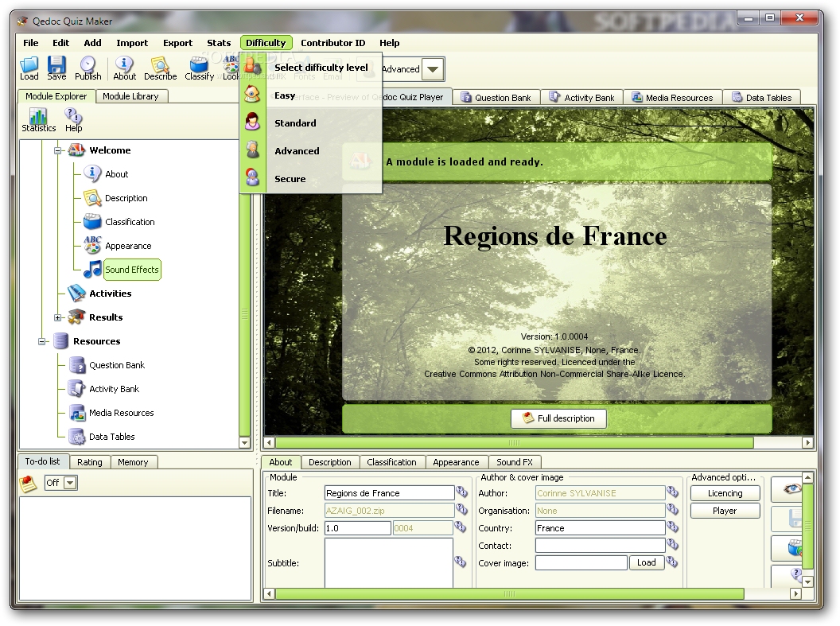Click the Describe toolbar icon
Image resolution: width=840 pixels, height=626 pixels.
tap(160, 68)
